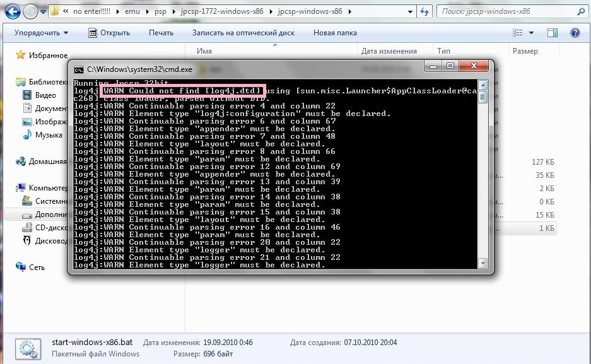Go back with the Explorer back arrow
The width and height of the screenshot is (591, 364).
[x=13, y=12]
